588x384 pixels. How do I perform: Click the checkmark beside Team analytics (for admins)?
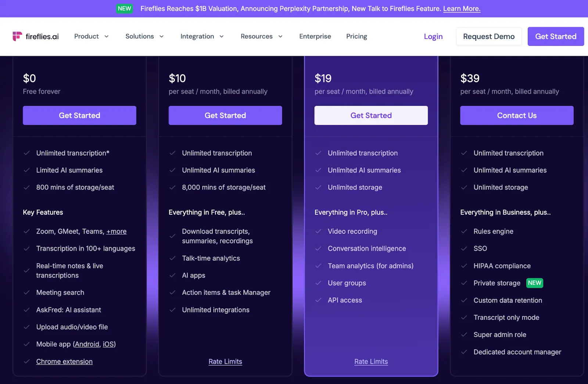pos(318,266)
